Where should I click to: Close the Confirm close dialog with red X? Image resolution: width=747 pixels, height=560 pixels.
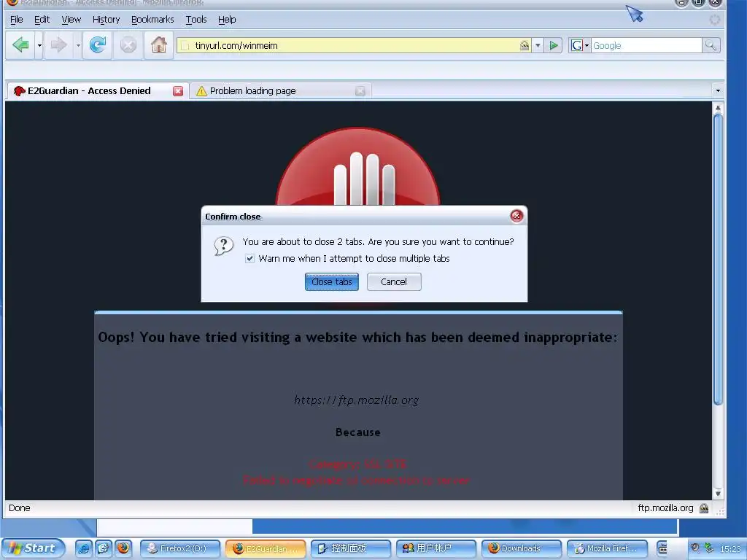[516, 216]
